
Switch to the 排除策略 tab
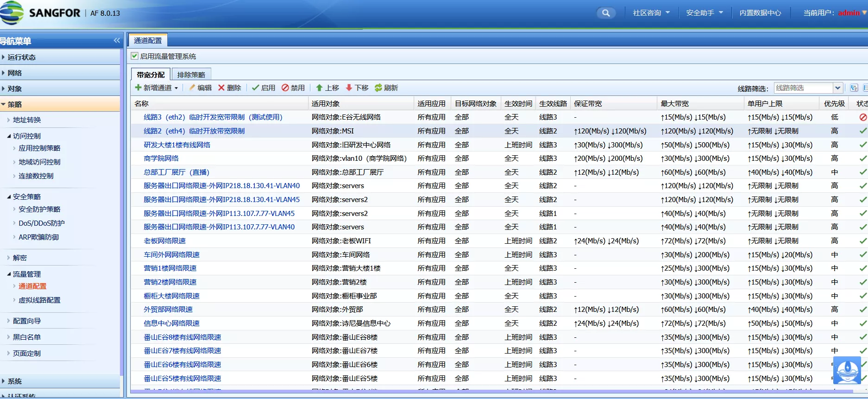pos(191,75)
